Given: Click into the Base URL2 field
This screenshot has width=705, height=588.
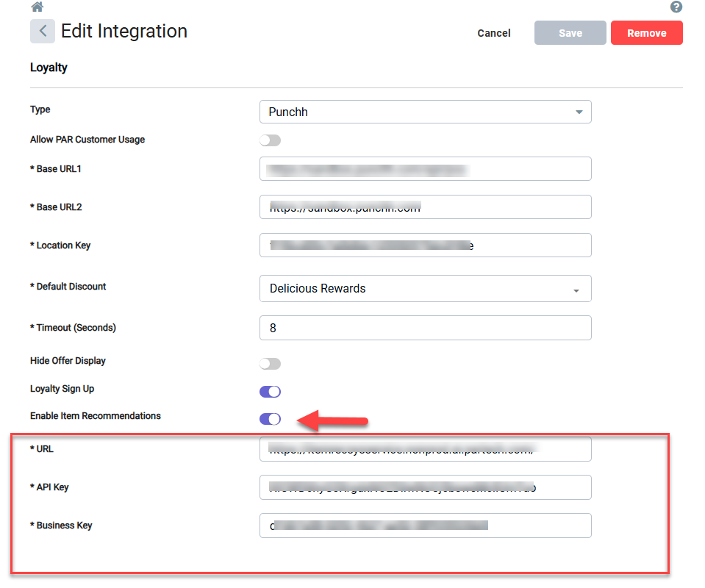Looking at the screenshot, I should point(426,207).
